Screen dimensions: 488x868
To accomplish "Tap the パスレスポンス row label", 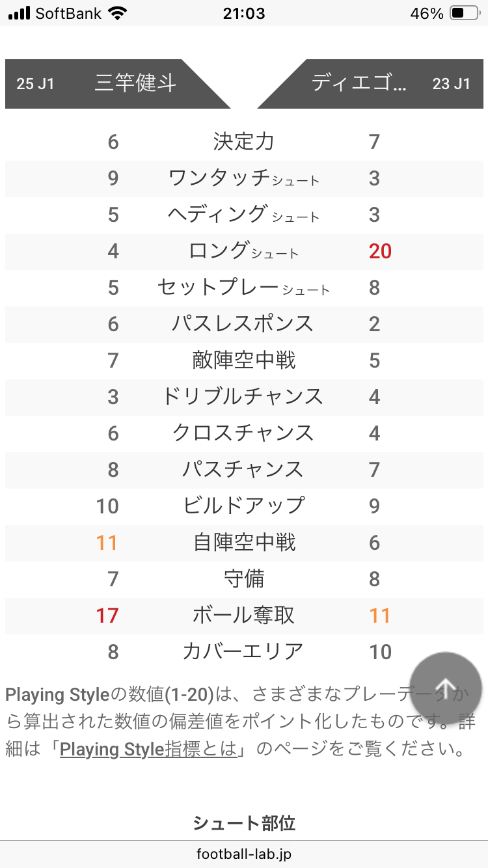I will (244, 324).
